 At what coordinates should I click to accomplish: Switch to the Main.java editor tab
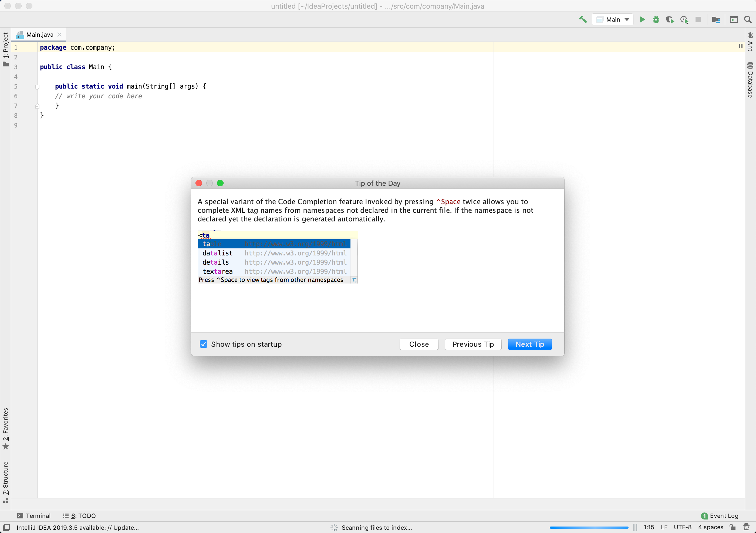(x=39, y=35)
